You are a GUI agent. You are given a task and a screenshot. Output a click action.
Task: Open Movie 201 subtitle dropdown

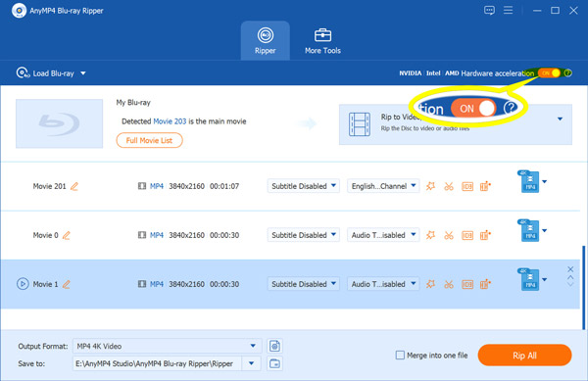(304, 186)
